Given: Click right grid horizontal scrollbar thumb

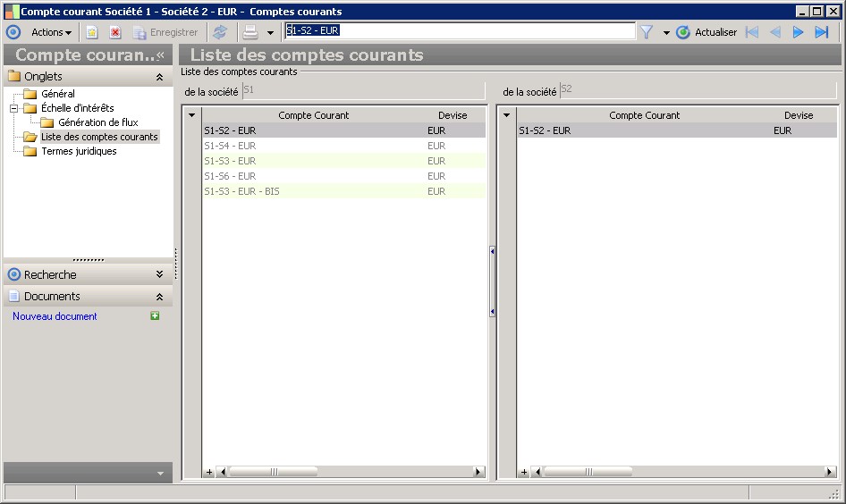Looking at the screenshot, I should (588, 472).
